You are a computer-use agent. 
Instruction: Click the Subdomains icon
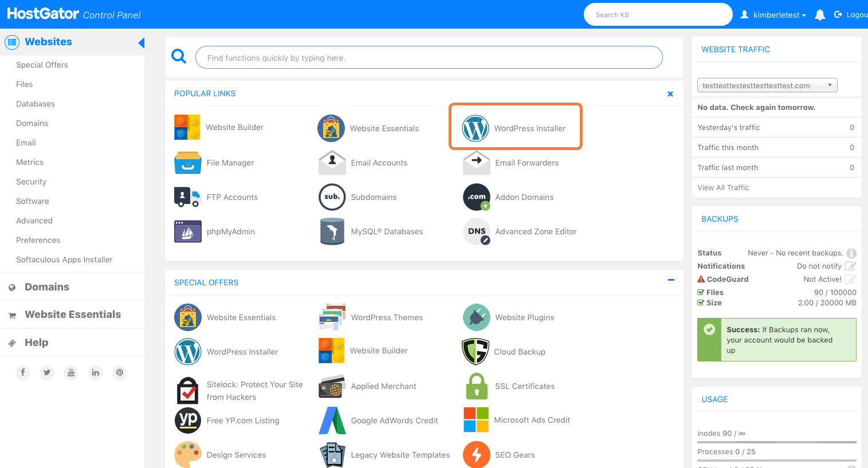tap(332, 197)
